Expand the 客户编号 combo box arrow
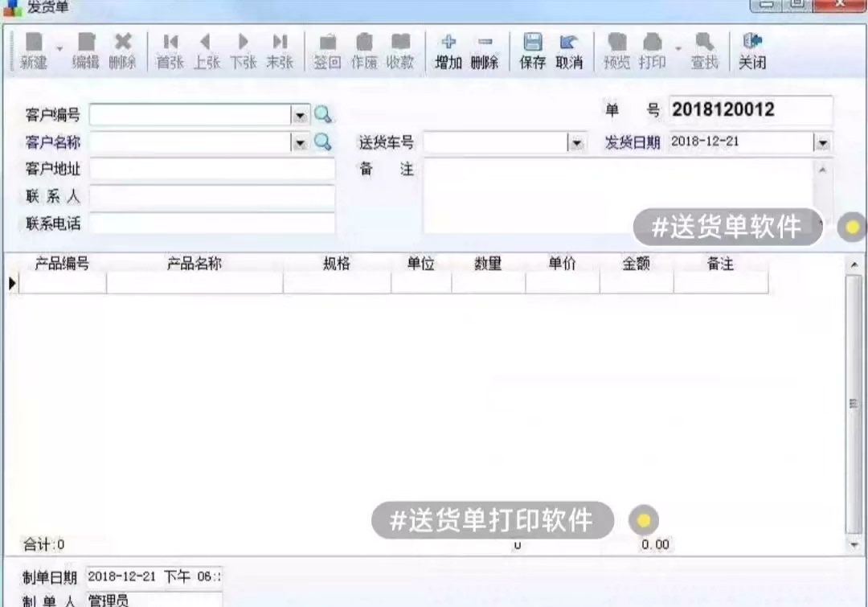This screenshot has width=868, height=607. point(300,115)
